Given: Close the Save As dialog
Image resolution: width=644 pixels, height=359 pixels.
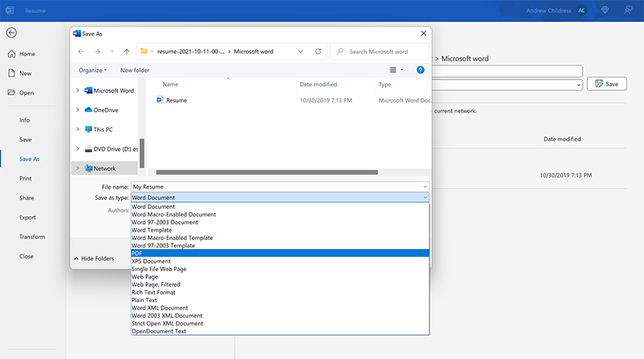Looking at the screenshot, I should coord(424,33).
